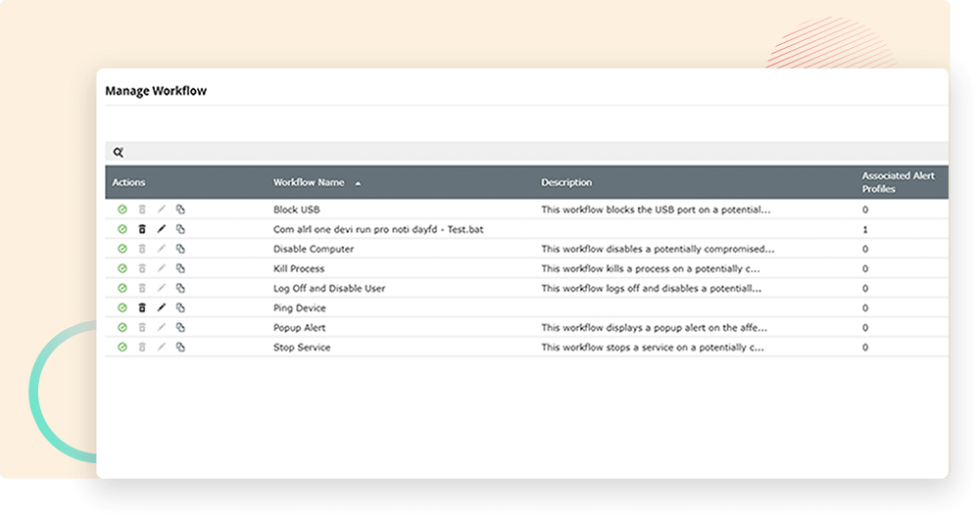Edit icon in Stop Service row
The image size is (980, 519).
coord(162,348)
